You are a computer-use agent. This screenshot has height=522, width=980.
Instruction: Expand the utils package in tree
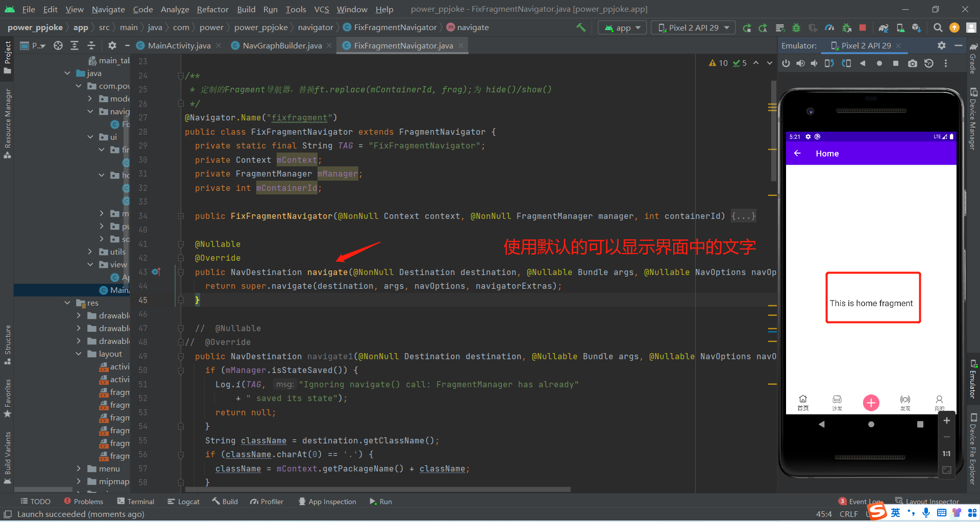point(90,252)
